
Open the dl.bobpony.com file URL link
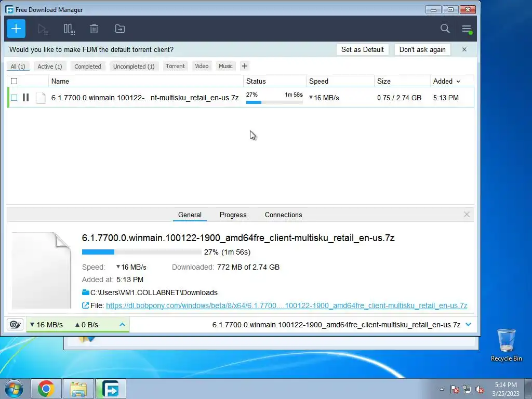point(286,305)
